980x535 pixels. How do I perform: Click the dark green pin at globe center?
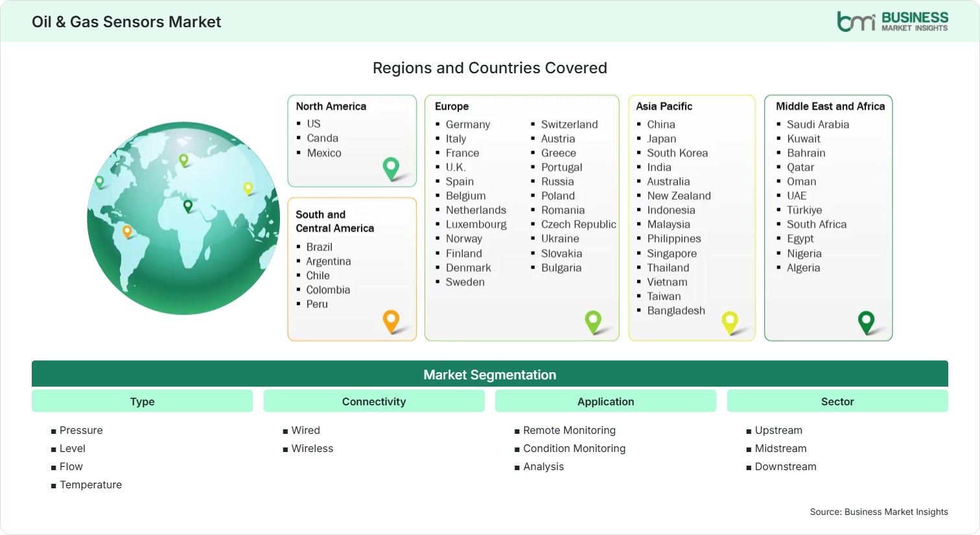coord(188,206)
